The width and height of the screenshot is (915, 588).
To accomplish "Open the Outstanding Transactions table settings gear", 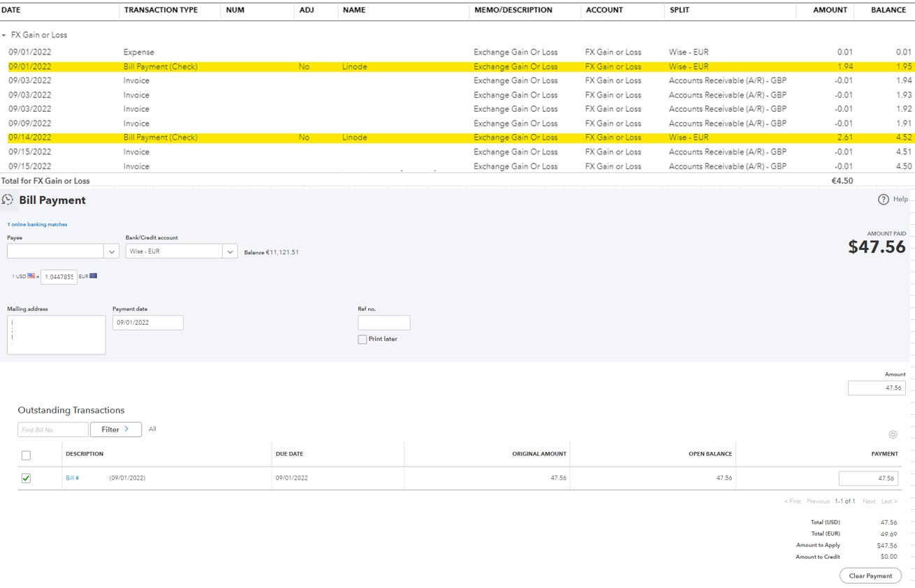I will pos(893,434).
